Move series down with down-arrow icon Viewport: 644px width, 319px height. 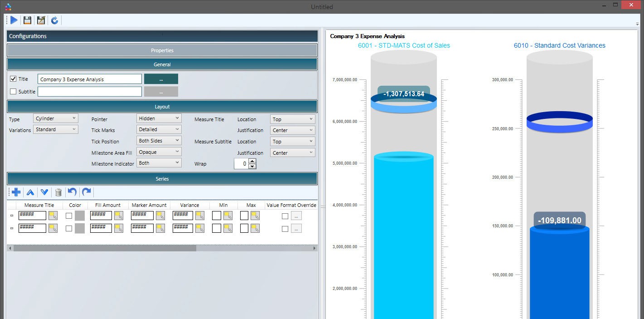44,192
